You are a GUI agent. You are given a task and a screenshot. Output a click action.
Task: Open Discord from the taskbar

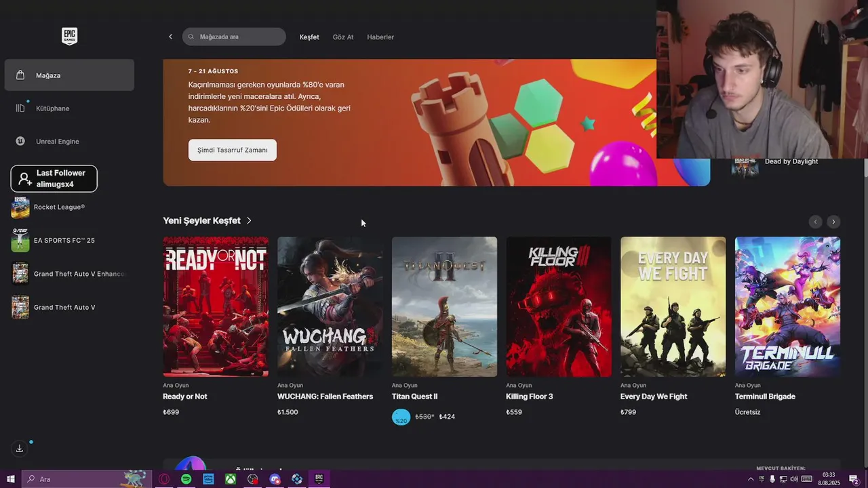coord(275,479)
